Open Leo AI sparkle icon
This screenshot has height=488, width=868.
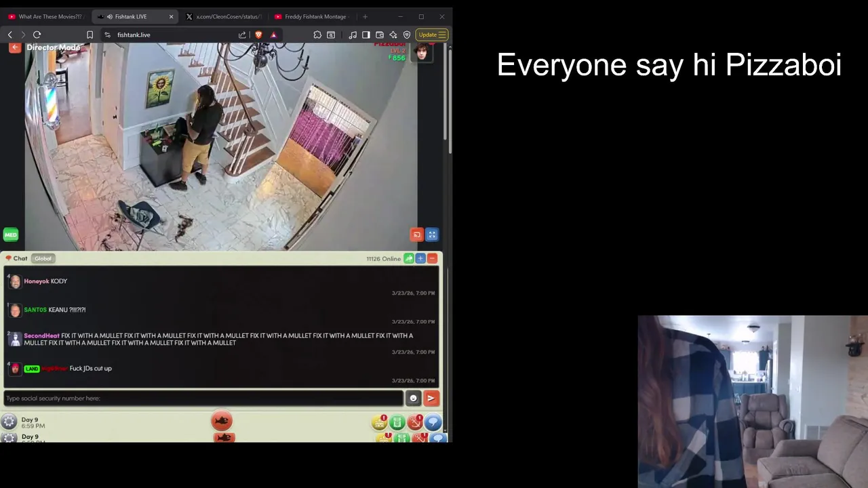[x=393, y=35]
